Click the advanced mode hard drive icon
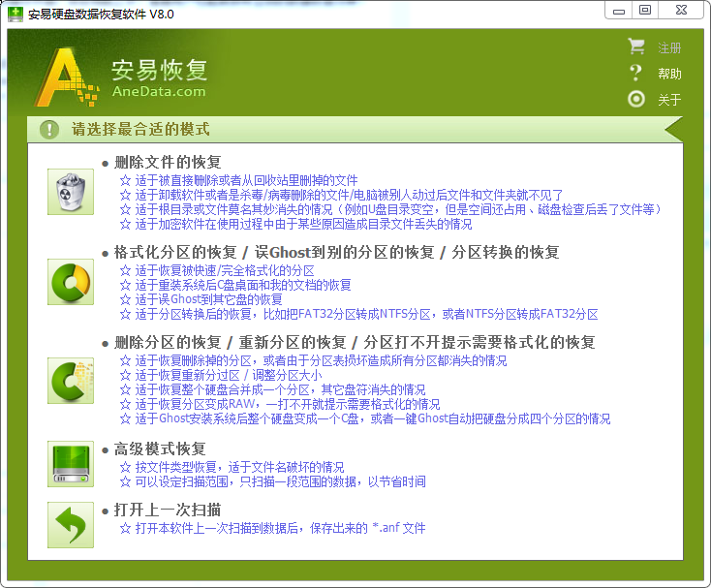Screen dimensions: 711x588 point(71,463)
